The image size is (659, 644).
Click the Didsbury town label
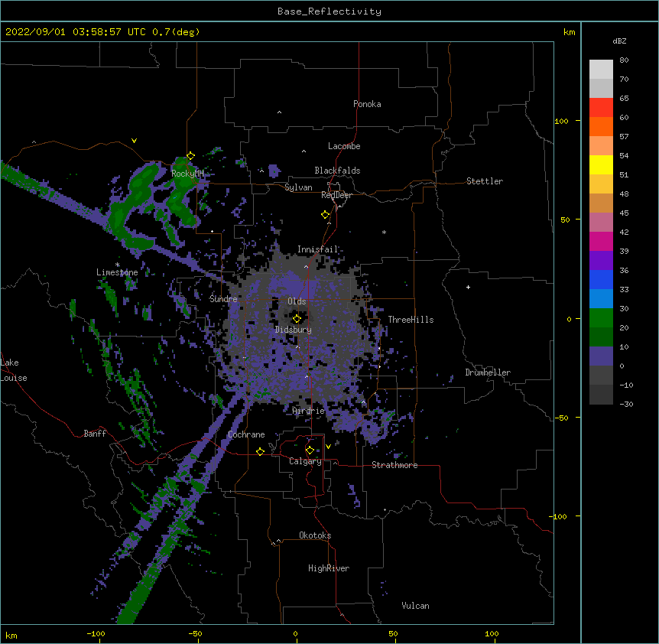pyautogui.click(x=294, y=330)
